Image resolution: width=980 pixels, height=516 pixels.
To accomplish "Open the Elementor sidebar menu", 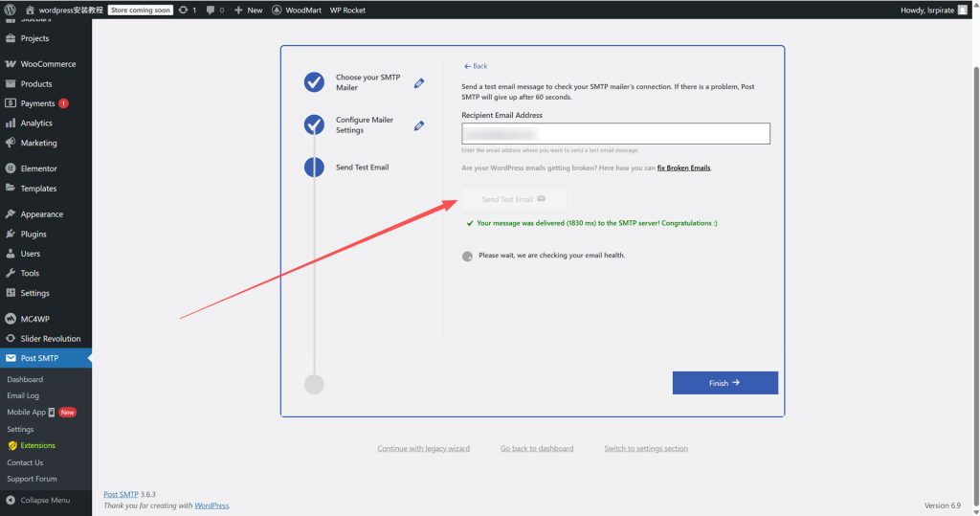I will coord(39,168).
